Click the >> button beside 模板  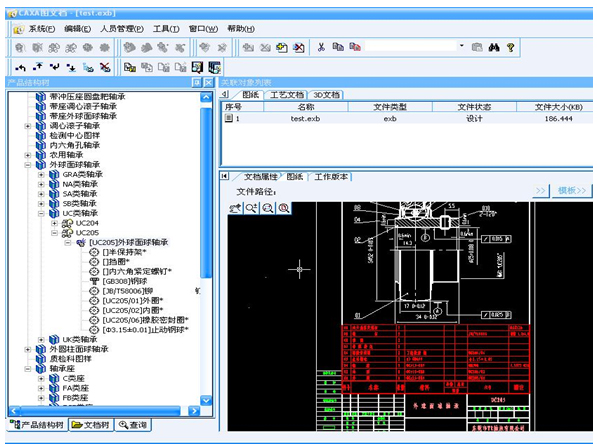tap(541, 190)
